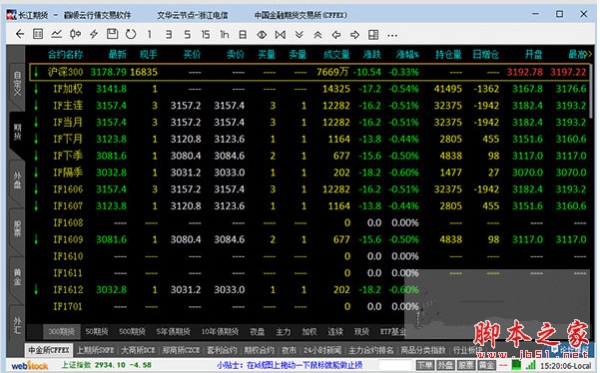Open the 外盘 sidebar tab

17,180
